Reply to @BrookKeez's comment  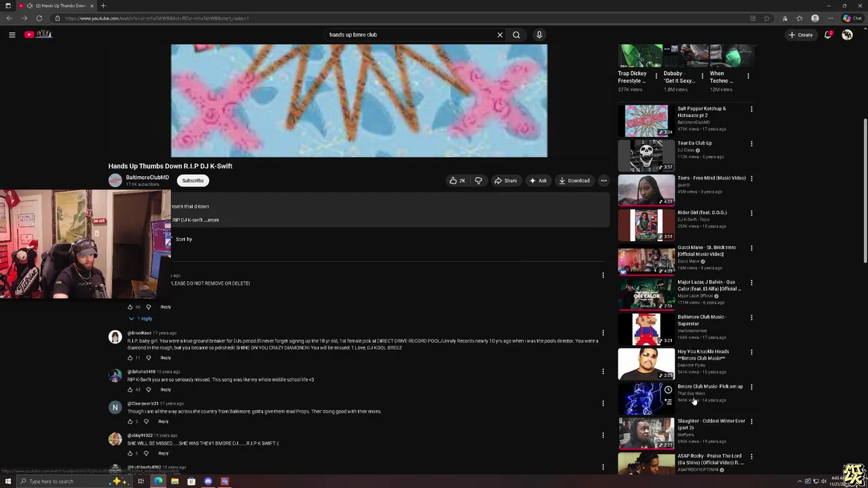coord(165,358)
